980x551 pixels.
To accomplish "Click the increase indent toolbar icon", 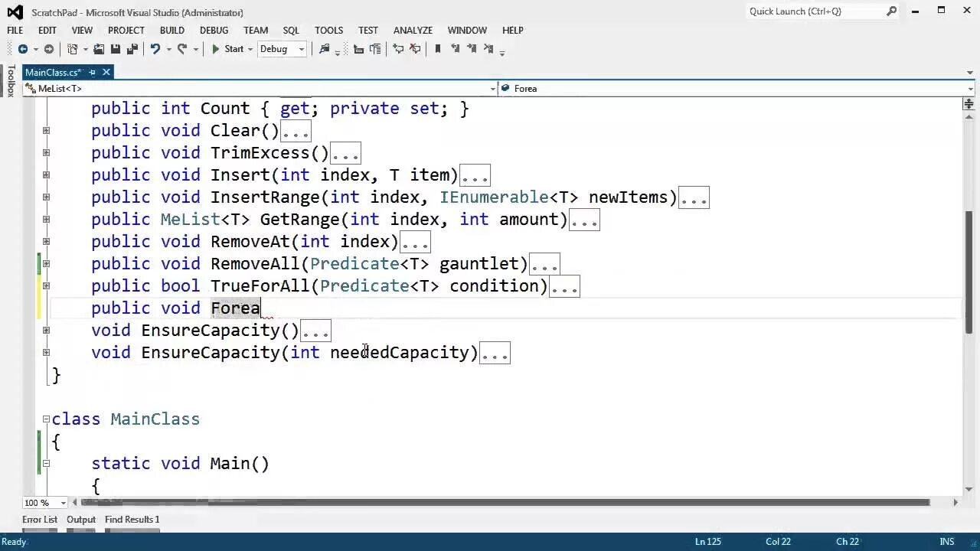I will (375, 49).
